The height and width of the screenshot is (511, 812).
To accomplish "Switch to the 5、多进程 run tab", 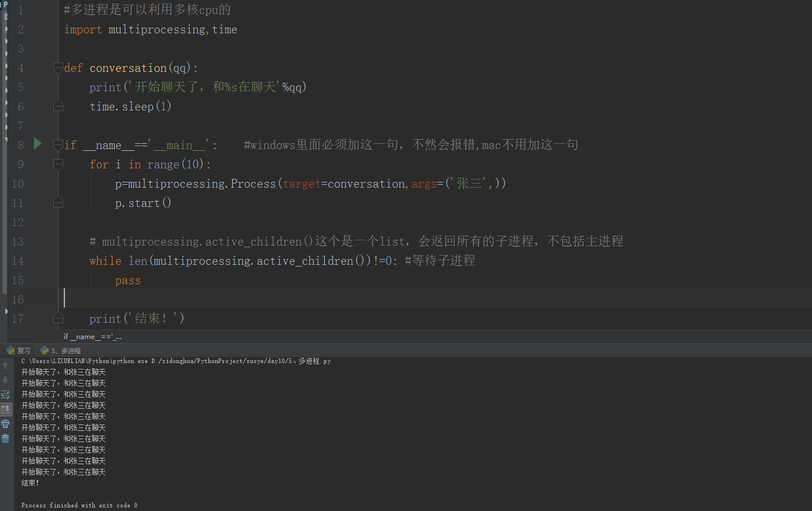I will click(x=61, y=350).
